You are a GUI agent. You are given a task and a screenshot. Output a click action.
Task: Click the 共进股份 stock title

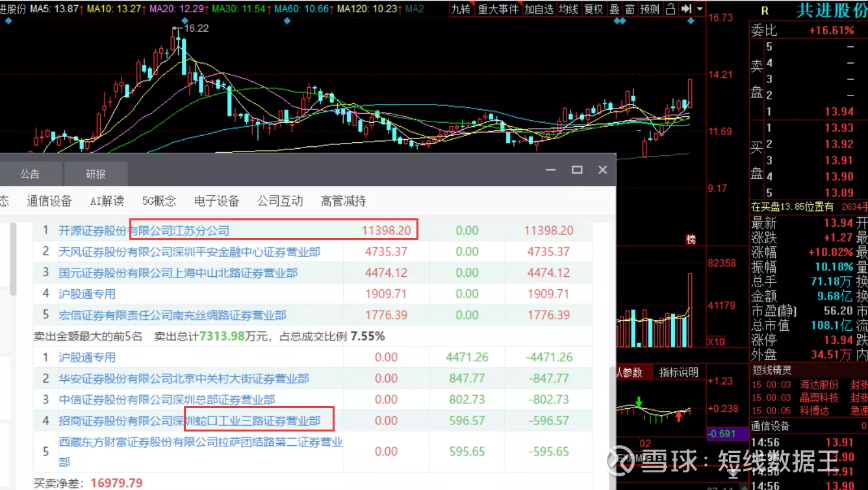(832, 11)
